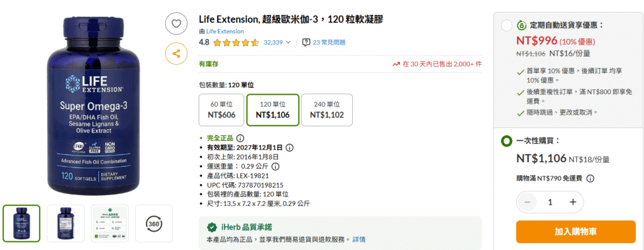Open the 詳情 details link
The width and height of the screenshot is (644, 250).
coord(359,239)
